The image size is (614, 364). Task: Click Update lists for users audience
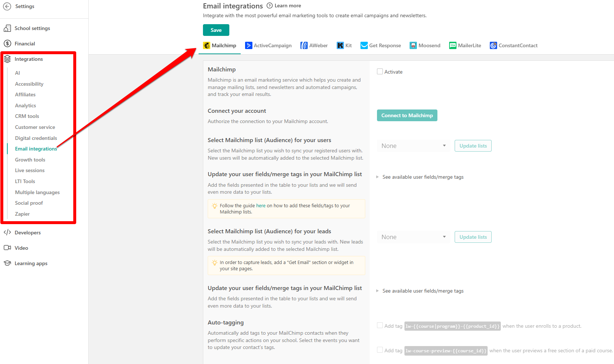[x=473, y=146]
